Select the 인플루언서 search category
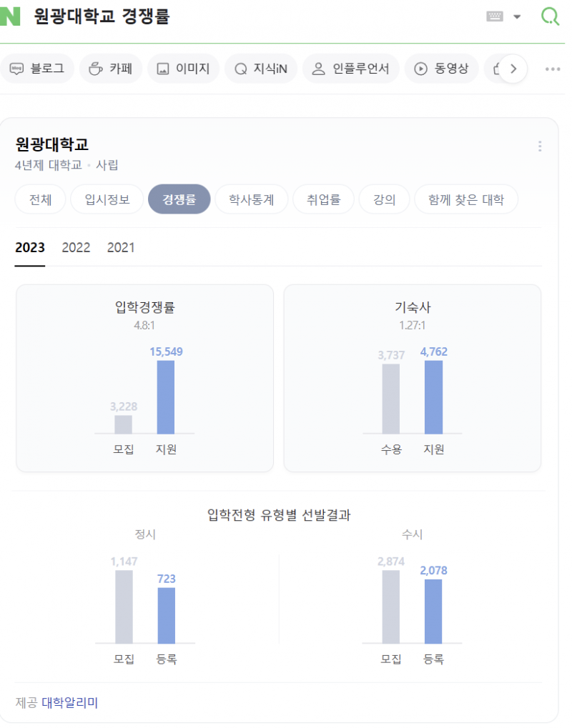The width and height of the screenshot is (572, 728). pyautogui.click(x=351, y=69)
